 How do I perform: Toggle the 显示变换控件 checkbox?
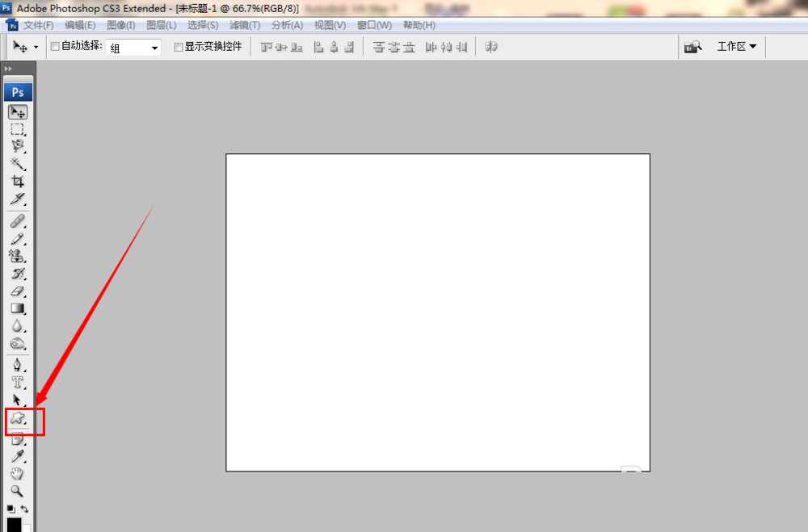pos(179,47)
